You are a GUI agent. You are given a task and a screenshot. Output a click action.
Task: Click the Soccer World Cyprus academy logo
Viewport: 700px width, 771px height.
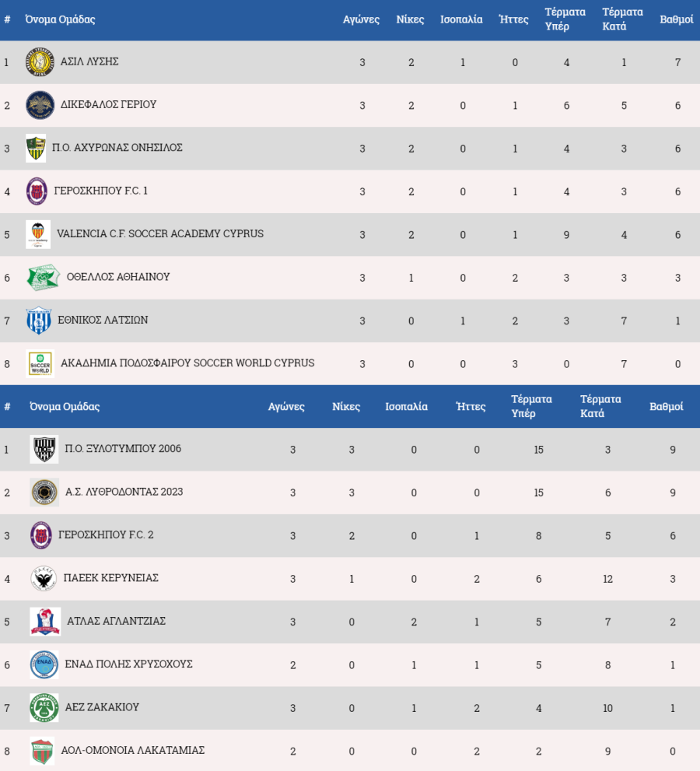[40, 363]
